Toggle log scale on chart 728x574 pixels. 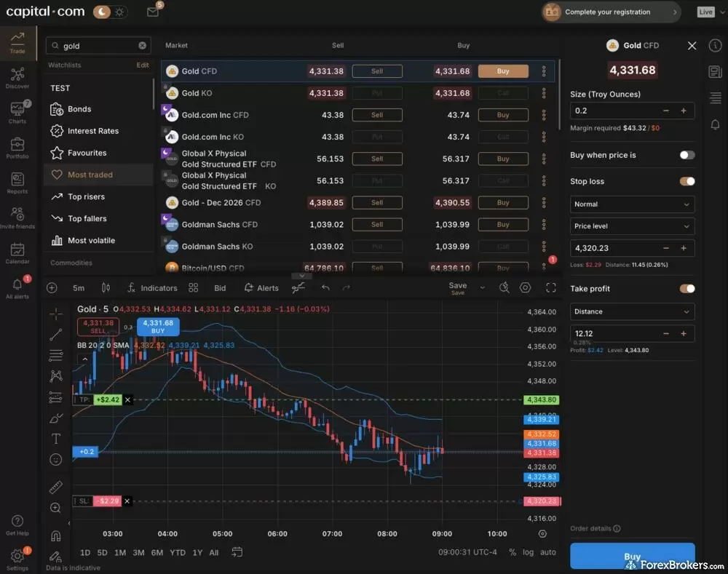tap(528, 552)
